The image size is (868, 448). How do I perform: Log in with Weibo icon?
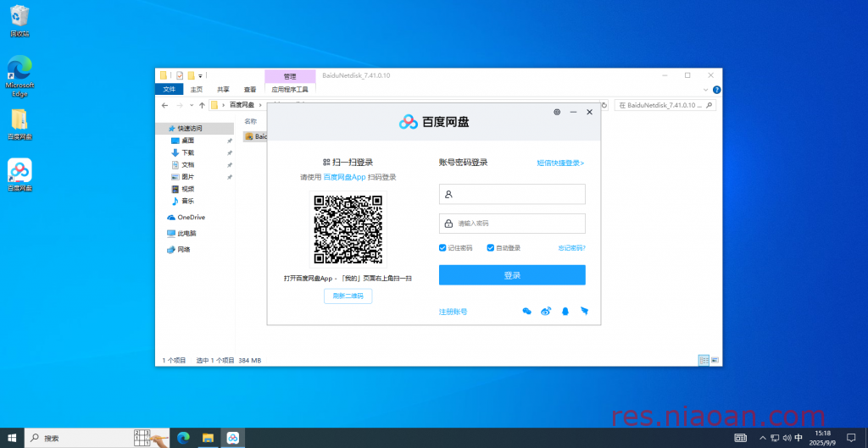click(547, 312)
